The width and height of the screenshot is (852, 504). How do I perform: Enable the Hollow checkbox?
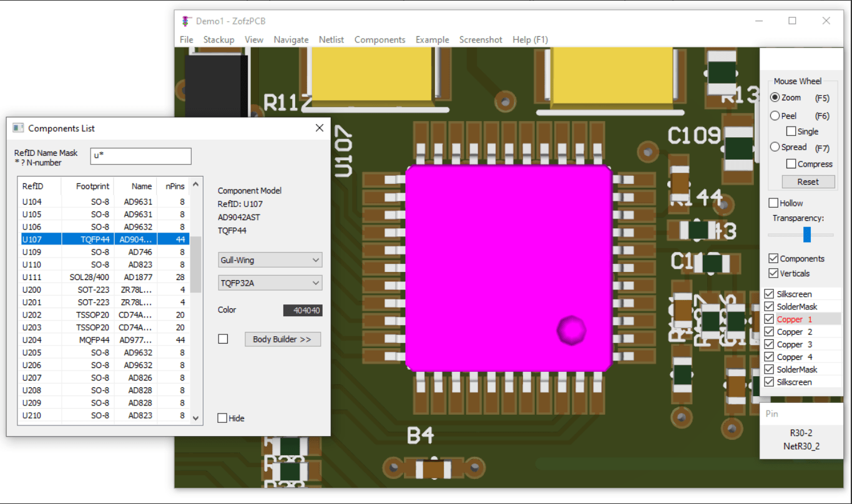click(x=774, y=203)
